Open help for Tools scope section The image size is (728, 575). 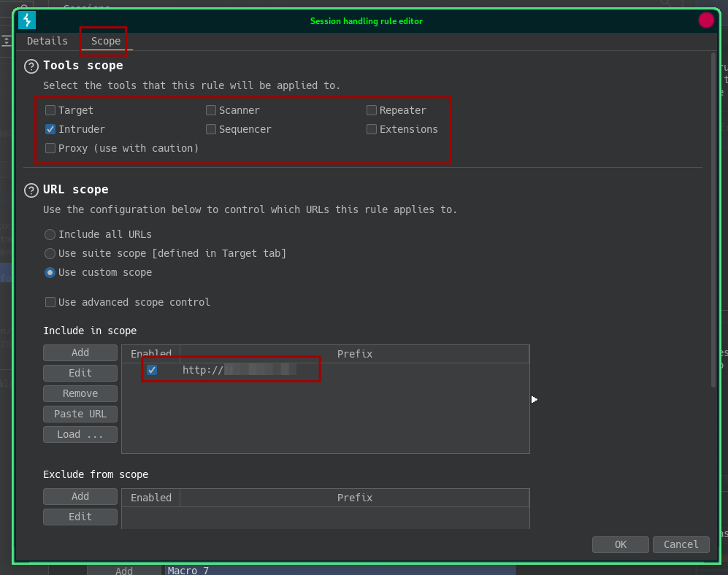(x=31, y=66)
